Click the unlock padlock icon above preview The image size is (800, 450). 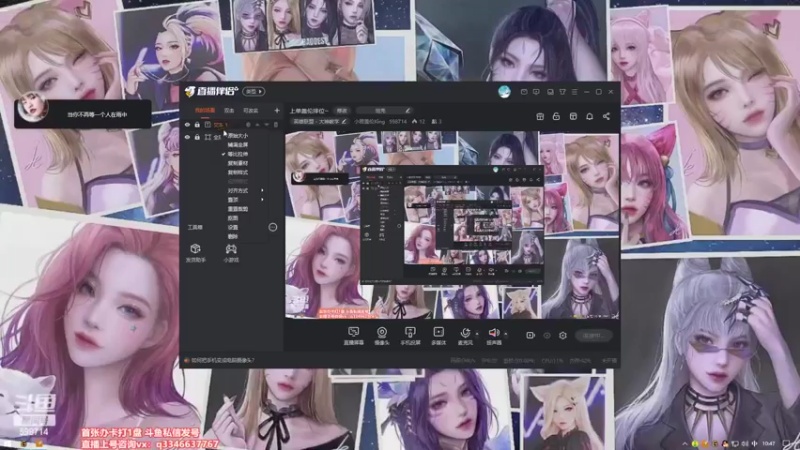(x=556, y=116)
